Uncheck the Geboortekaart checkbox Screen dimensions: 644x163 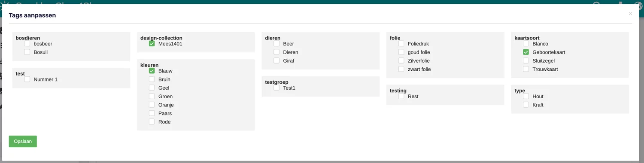point(526,52)
